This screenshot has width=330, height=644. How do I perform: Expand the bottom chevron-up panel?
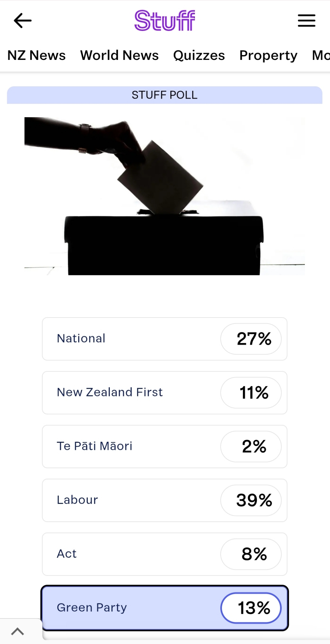pos(18,631)
